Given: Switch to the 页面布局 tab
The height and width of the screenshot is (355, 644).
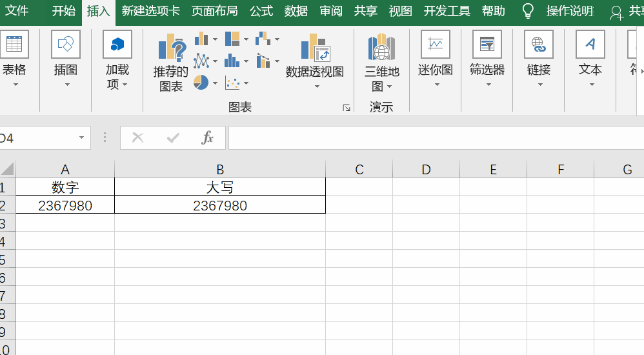Looking at the screenshot, I should pyautogui.click(x=214, y=11).
